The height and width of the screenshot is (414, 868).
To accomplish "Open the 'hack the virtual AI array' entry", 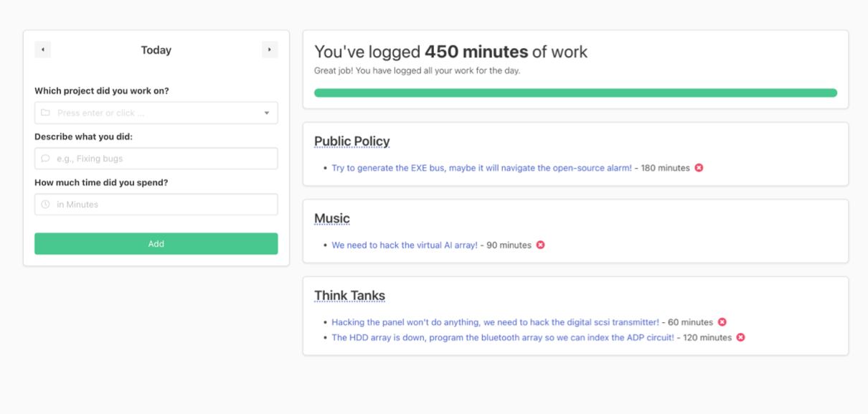I will point(404,245).
